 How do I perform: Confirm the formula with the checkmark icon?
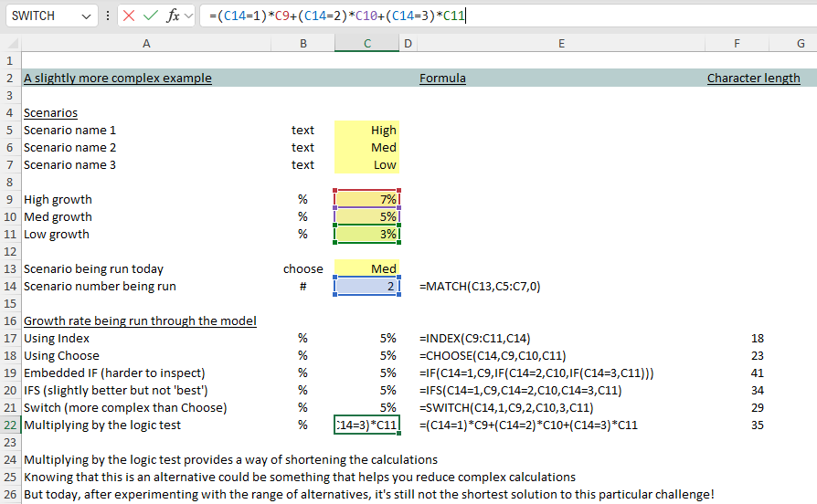point(151,16)
